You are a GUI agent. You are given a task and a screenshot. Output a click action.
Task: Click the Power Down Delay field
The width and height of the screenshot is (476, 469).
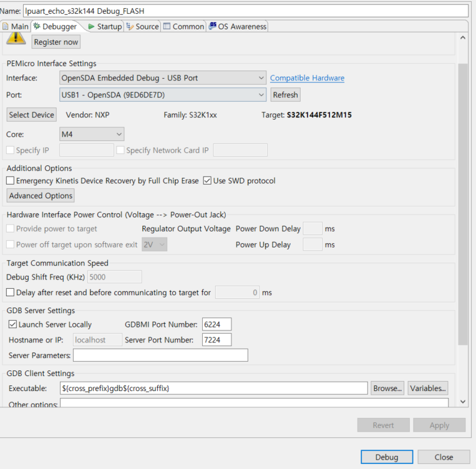coord(313,228)
